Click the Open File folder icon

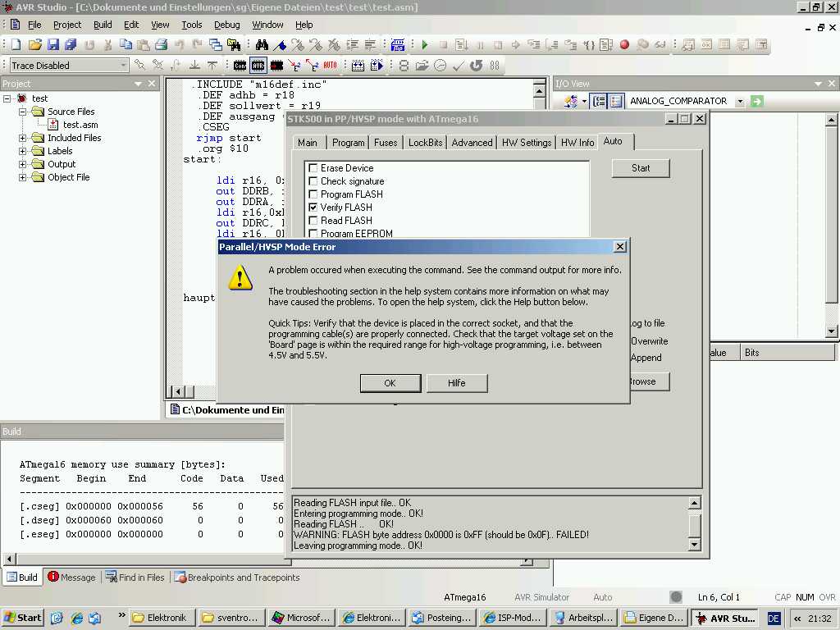coord(34,45)
